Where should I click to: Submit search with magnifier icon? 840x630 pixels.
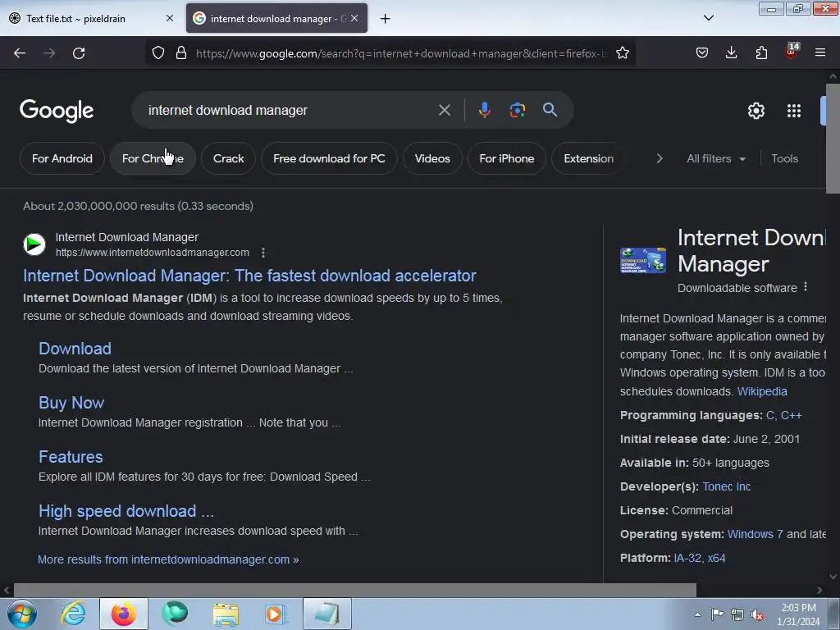[x=550, y=110]
